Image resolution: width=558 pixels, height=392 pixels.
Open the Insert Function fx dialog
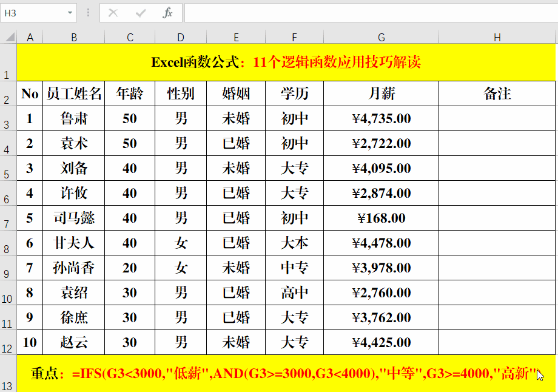click(x=167, y=13)
